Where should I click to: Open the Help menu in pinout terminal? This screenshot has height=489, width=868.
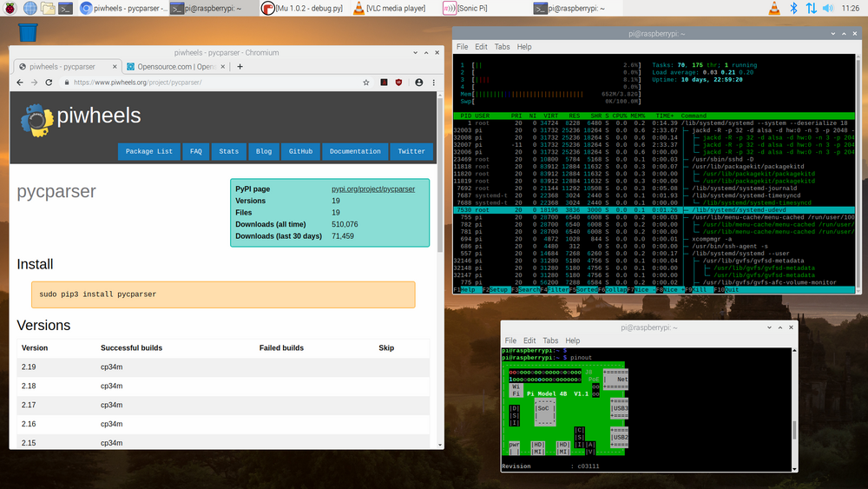point(572,340)
